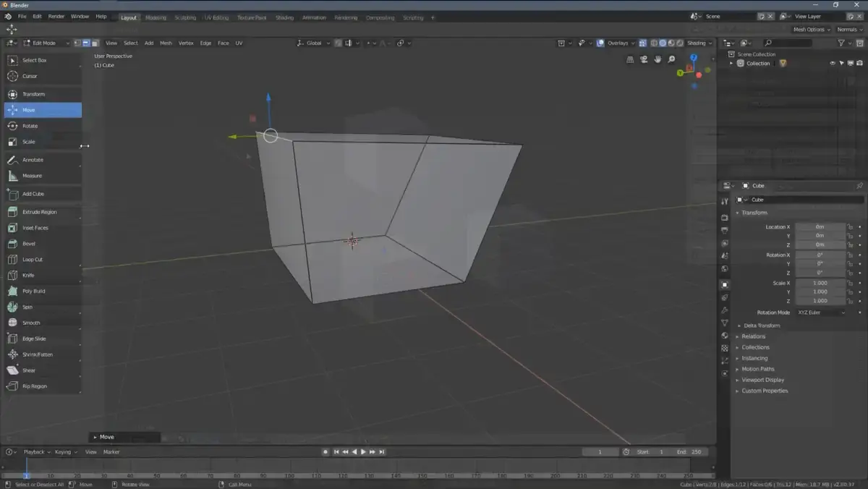Enable face select mode
868x489 pixels.
click(95, 43)
